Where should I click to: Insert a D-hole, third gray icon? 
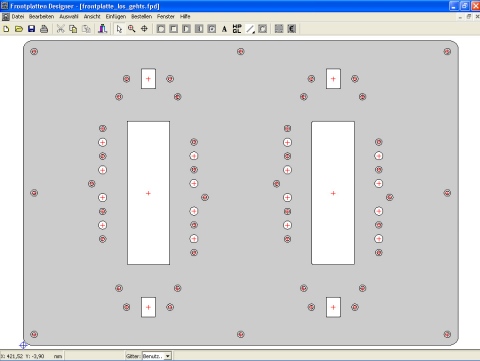[186, 29]
